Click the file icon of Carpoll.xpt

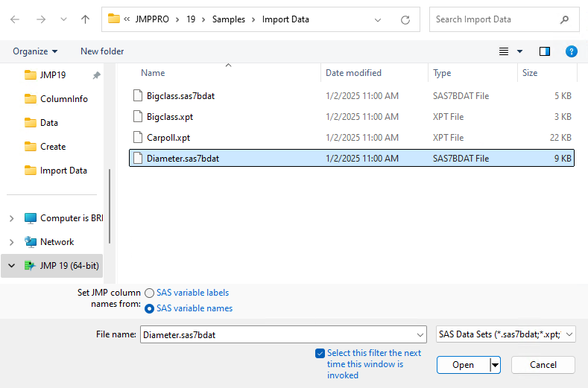(x=138, y=138)
